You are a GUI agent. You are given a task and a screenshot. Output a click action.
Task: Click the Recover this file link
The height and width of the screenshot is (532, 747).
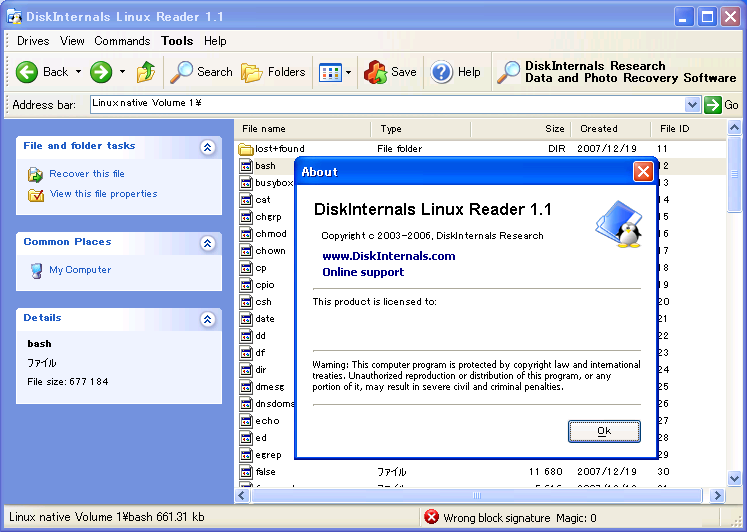click(x=87, y=174)
